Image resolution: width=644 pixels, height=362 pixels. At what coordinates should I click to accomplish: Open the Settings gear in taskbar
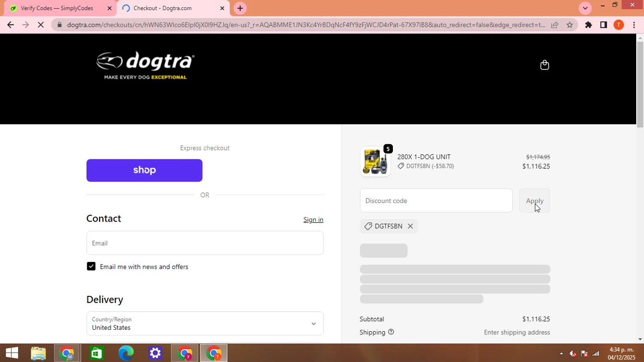tap(155, 353)
